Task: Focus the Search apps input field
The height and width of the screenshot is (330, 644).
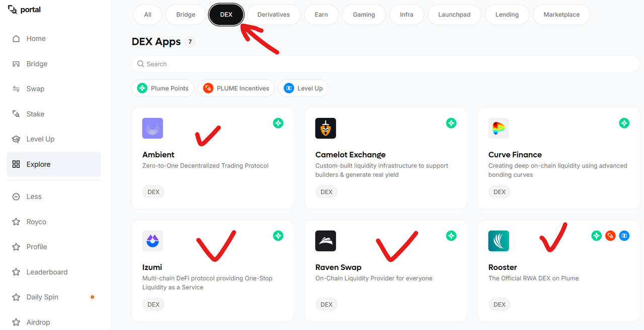Action: (386, 64)
